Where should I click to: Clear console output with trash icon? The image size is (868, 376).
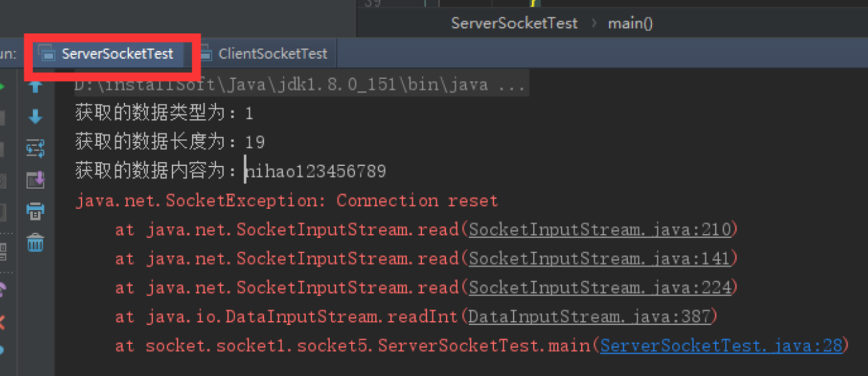pyautogui.click(x=35, y=243)
